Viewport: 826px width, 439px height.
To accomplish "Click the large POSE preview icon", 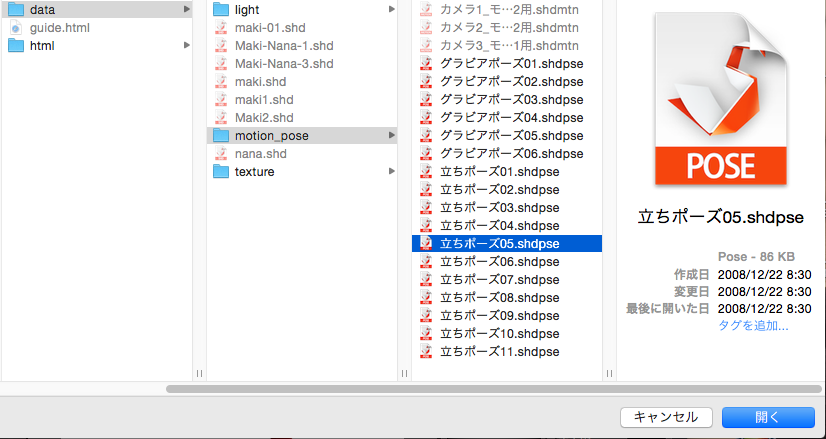I will (x=721, y=99).
